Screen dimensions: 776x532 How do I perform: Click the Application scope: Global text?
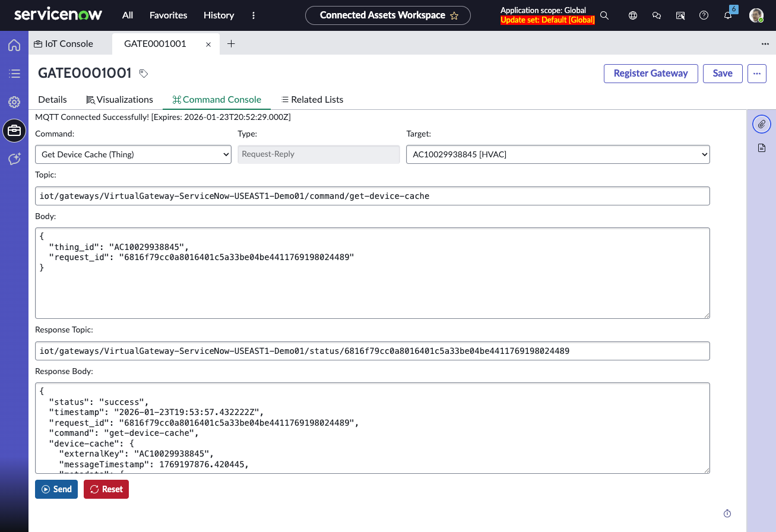(x=543, y=11)
